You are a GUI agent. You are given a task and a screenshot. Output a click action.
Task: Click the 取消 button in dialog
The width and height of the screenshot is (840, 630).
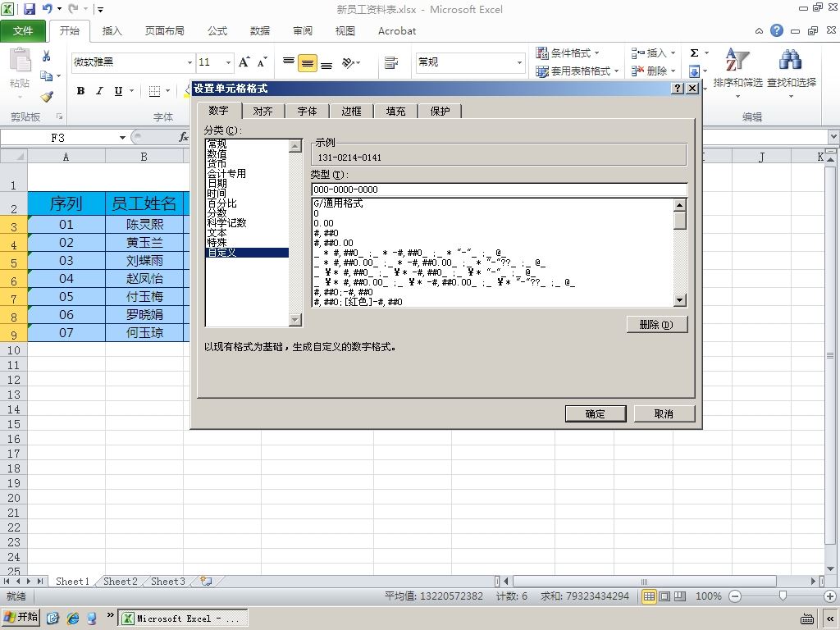(664, 413)
